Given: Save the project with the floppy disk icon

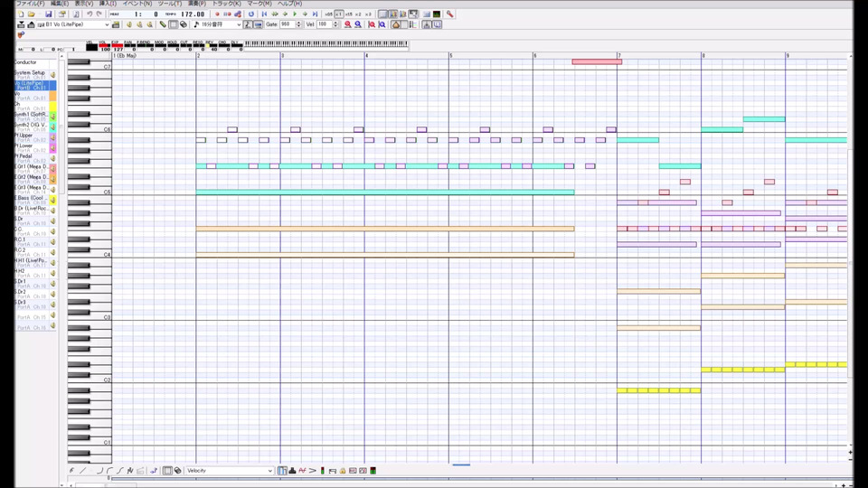Looking at the screenshot, I should click(49, 14).
